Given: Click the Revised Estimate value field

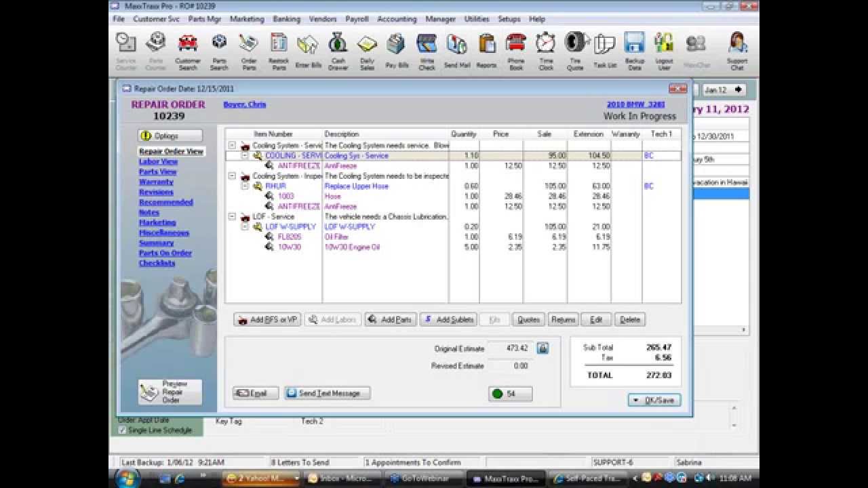Looking at the screenshot, I should [x=511, y=366].
